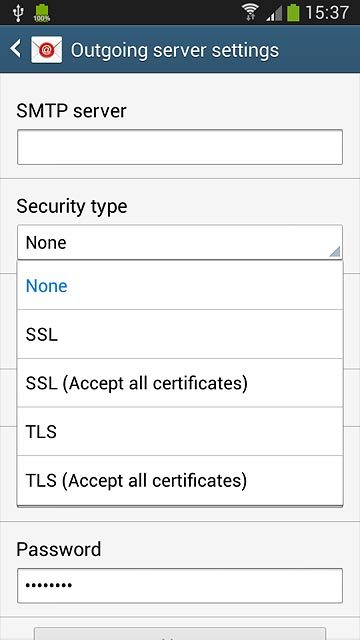Choose the SSL option
Viewport: 360px width, 640px height.
coord(180,334)
